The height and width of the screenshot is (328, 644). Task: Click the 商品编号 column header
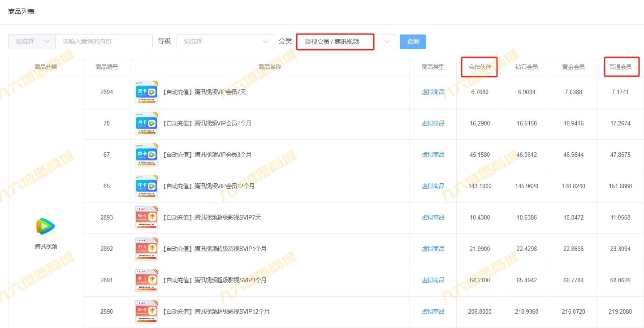click(x=107, y=67)
